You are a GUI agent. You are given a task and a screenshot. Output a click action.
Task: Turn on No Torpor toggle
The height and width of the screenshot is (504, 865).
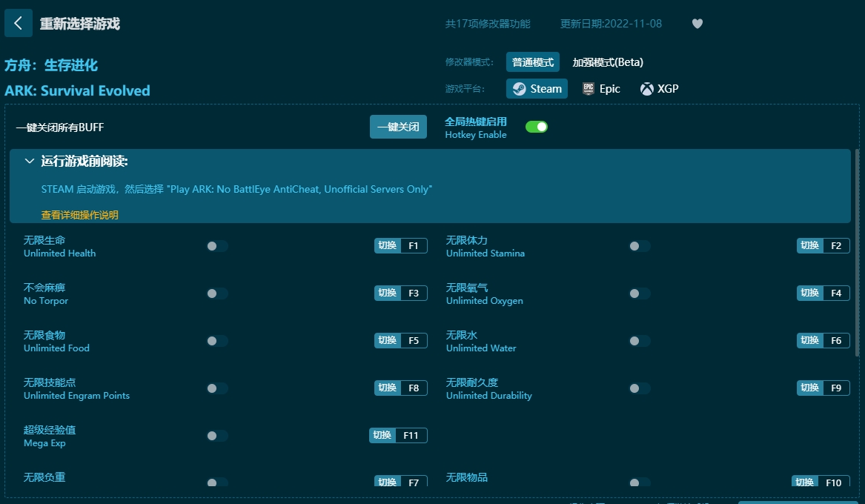pyautogui.click(x=216, y=294)
